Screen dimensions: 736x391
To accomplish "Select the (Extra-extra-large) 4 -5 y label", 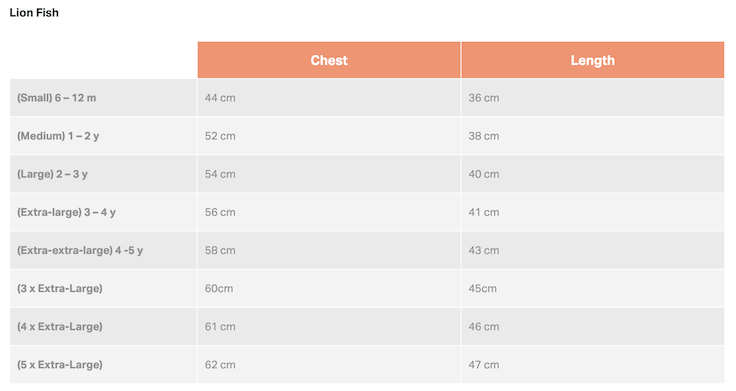I will pos(80,250).
